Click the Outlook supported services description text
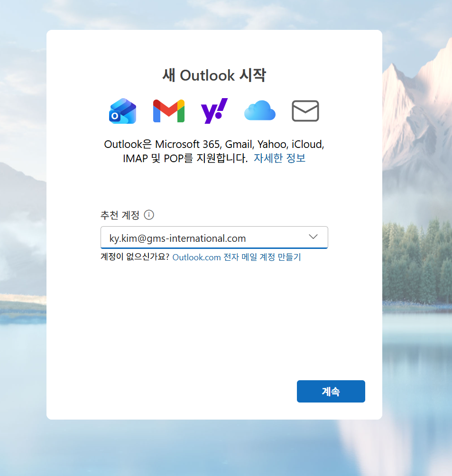 214,151
